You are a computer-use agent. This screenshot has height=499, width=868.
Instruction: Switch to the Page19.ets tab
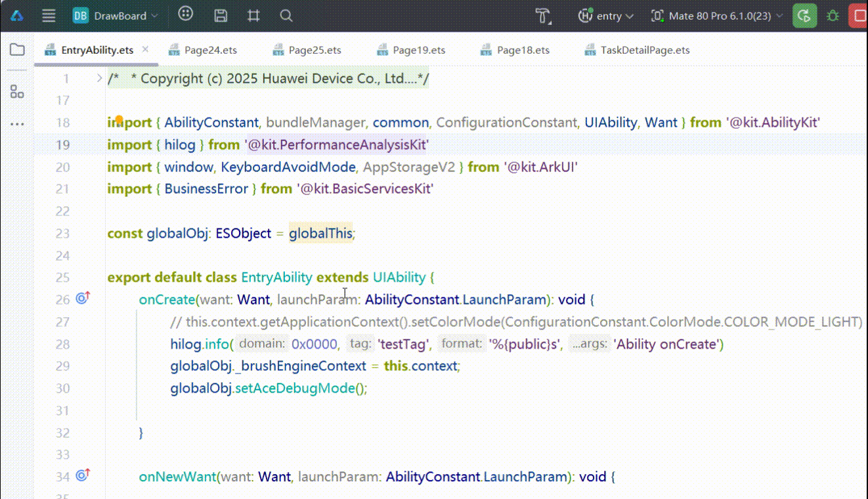click(411, 50)
